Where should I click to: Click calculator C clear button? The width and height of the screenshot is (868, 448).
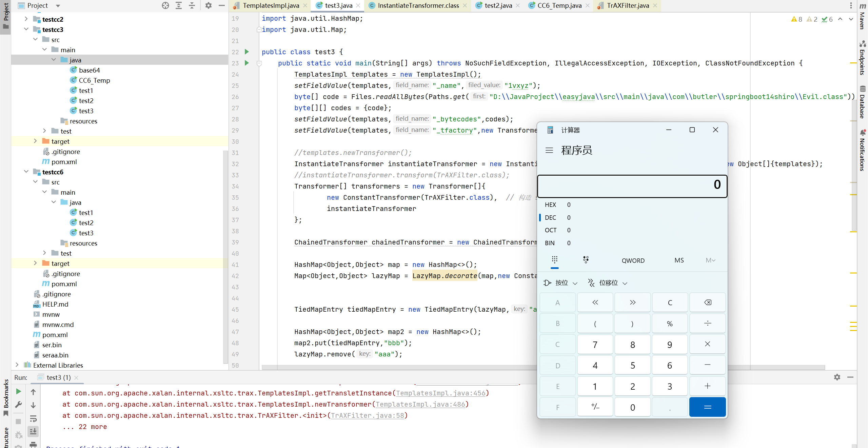(x=670, y=303)
